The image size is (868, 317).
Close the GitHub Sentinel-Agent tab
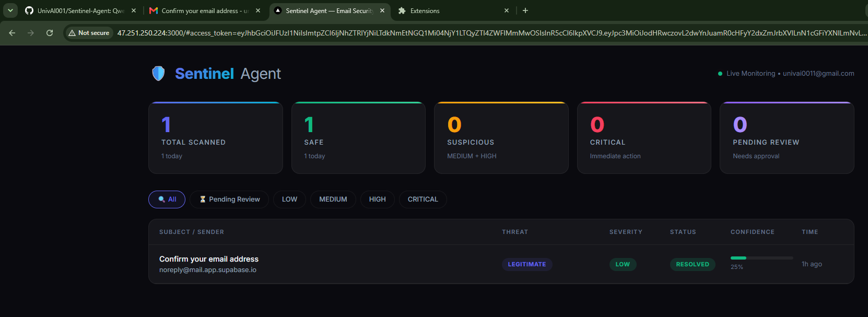point(134,10)
